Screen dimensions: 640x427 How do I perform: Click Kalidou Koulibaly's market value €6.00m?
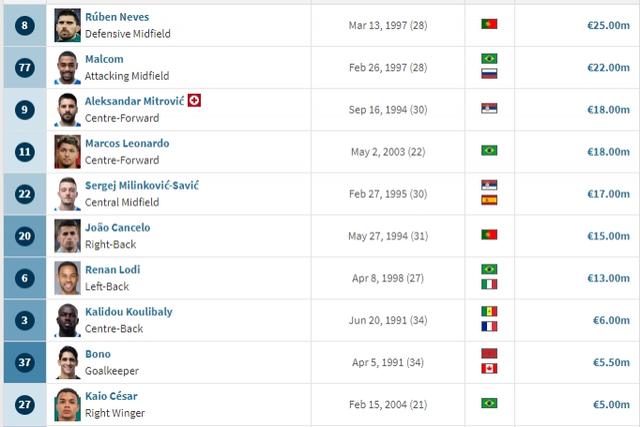point(611,320)
